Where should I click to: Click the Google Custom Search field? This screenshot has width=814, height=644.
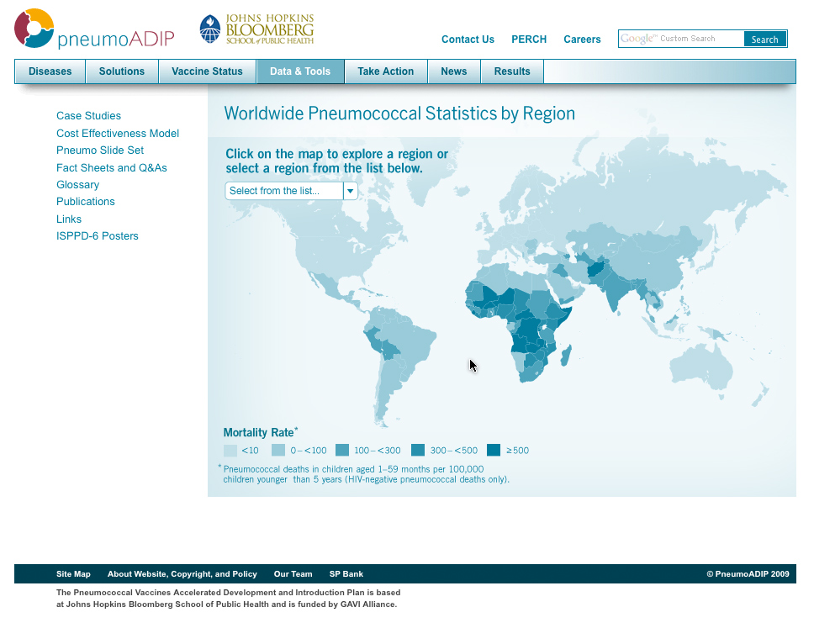click(x=681, y=39)
